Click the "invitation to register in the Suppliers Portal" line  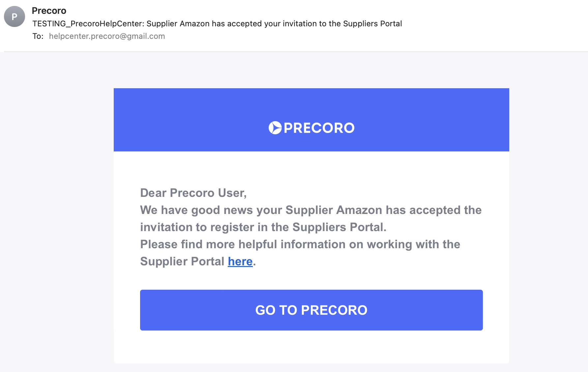263,227
